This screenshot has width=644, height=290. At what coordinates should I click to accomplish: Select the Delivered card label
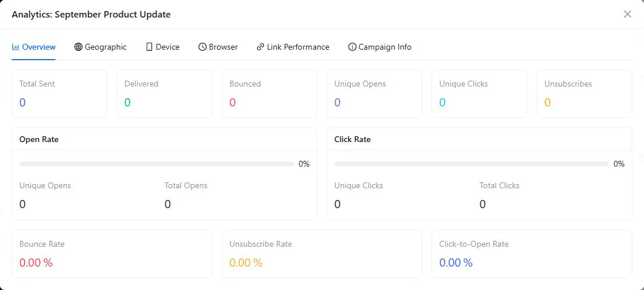point(141,84)
